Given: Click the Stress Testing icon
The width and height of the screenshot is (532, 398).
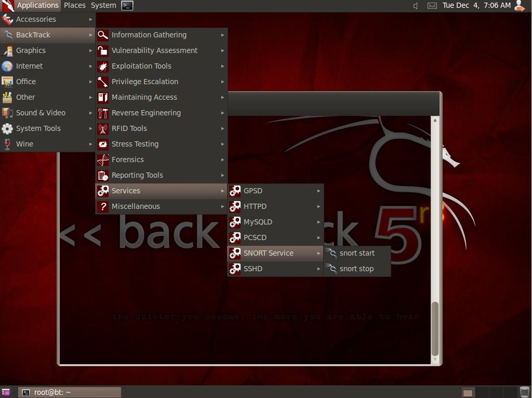Looking at the screenshot, I should 103,144.
